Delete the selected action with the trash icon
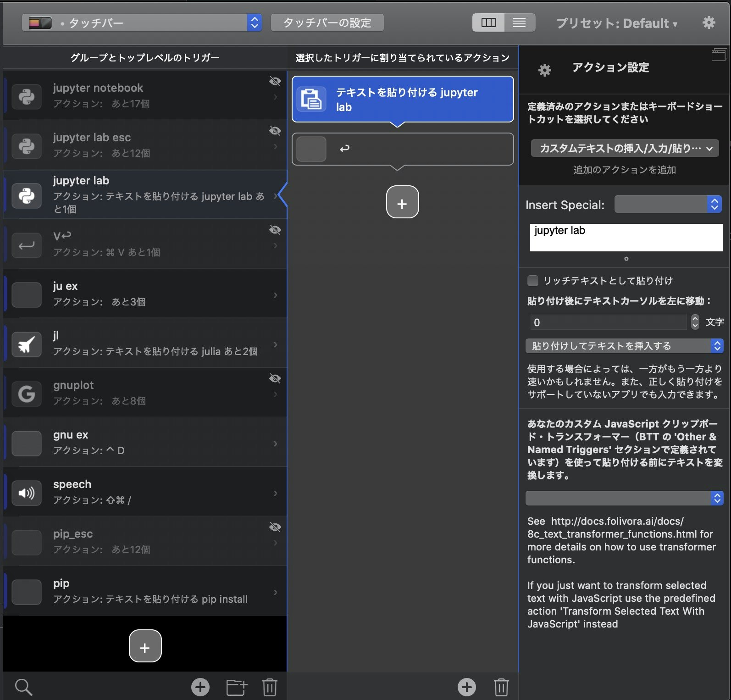 pyautogui.click(x=501, y=687)
